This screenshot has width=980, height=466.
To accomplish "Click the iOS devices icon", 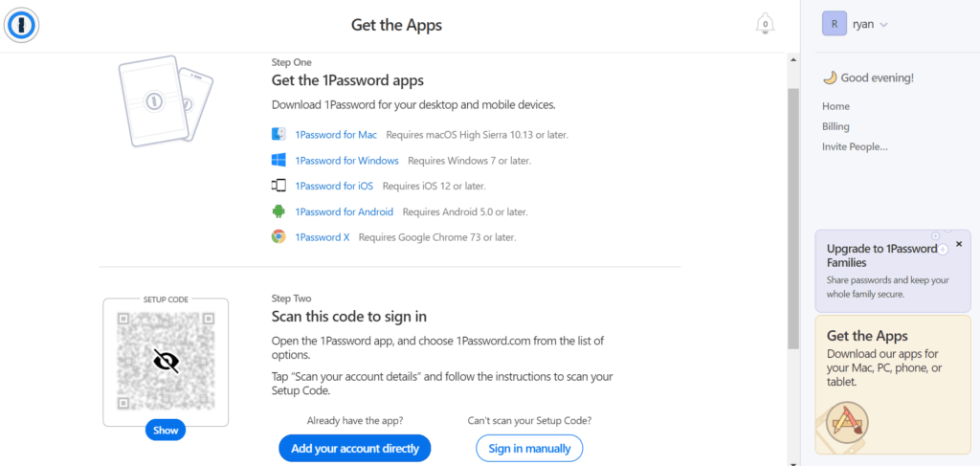I will (x=278, y=186).
